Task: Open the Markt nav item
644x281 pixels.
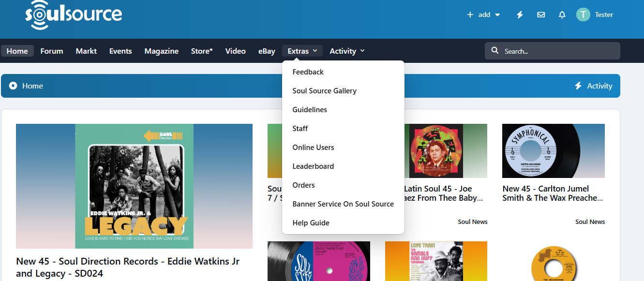Action: (x=86, y=51)
